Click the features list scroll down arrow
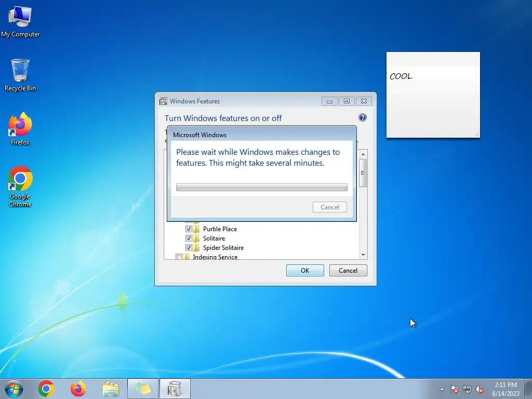 tap(363, 255)
